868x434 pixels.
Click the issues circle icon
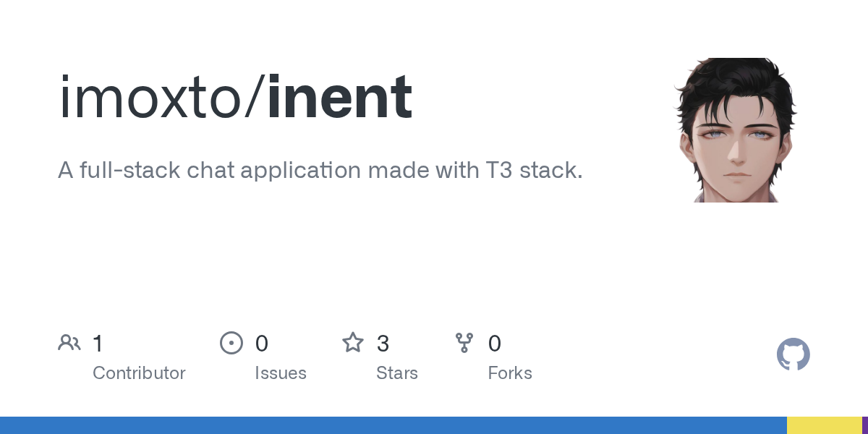231,343
